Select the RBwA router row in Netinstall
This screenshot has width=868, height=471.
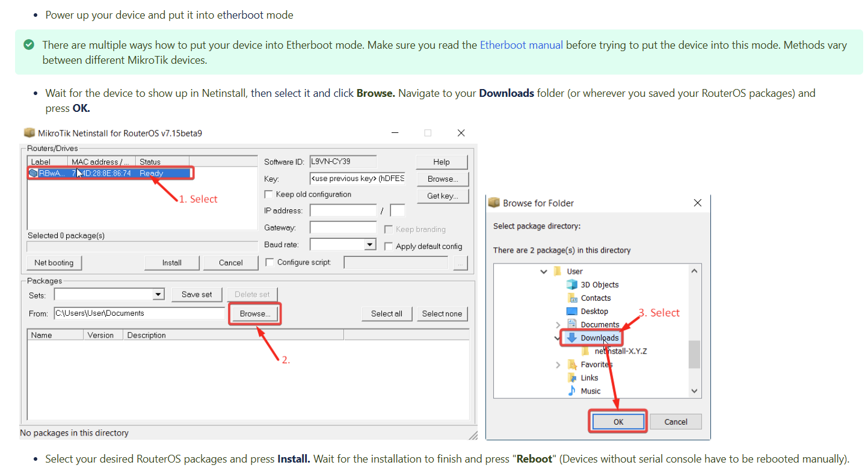110,173
